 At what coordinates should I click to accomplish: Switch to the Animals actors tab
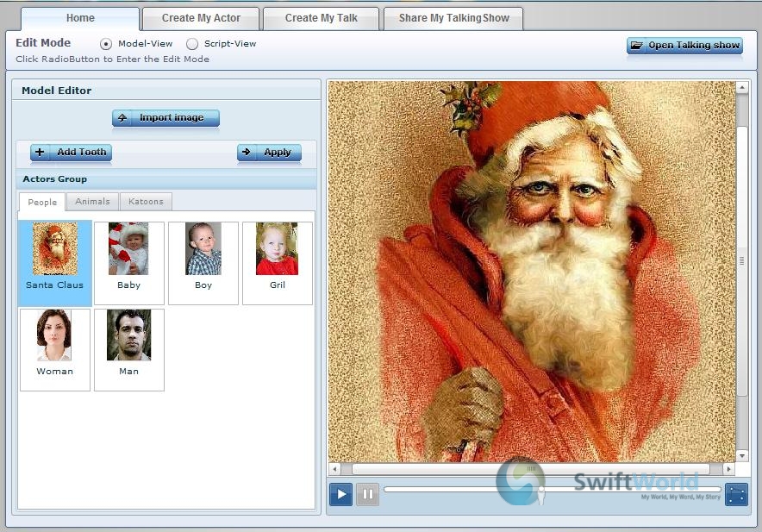click(92, 201)
